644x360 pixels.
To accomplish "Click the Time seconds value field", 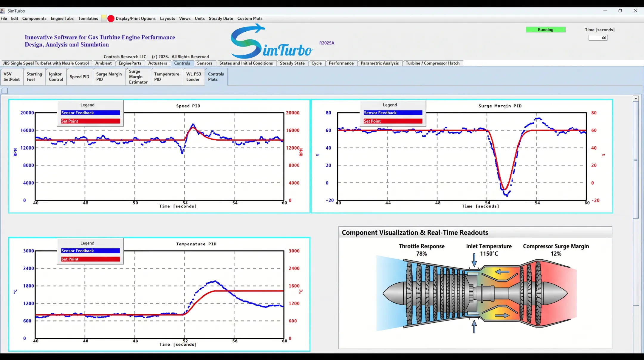I will 598,38.
